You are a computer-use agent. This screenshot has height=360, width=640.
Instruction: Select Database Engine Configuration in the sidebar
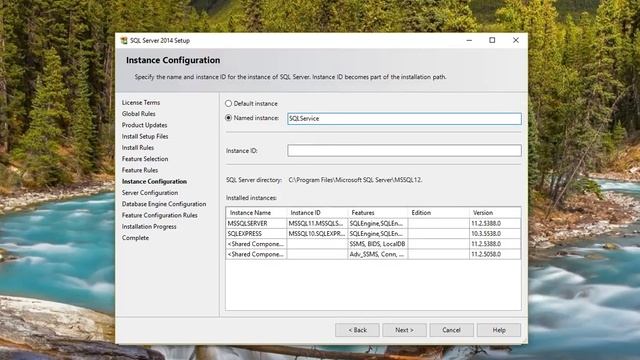tap(164, 204)
